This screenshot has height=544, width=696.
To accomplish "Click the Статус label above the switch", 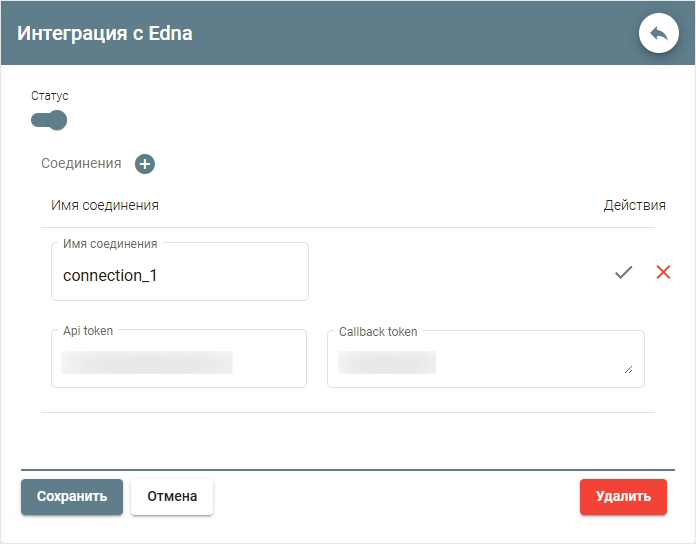I will click(x=50, y=96).
